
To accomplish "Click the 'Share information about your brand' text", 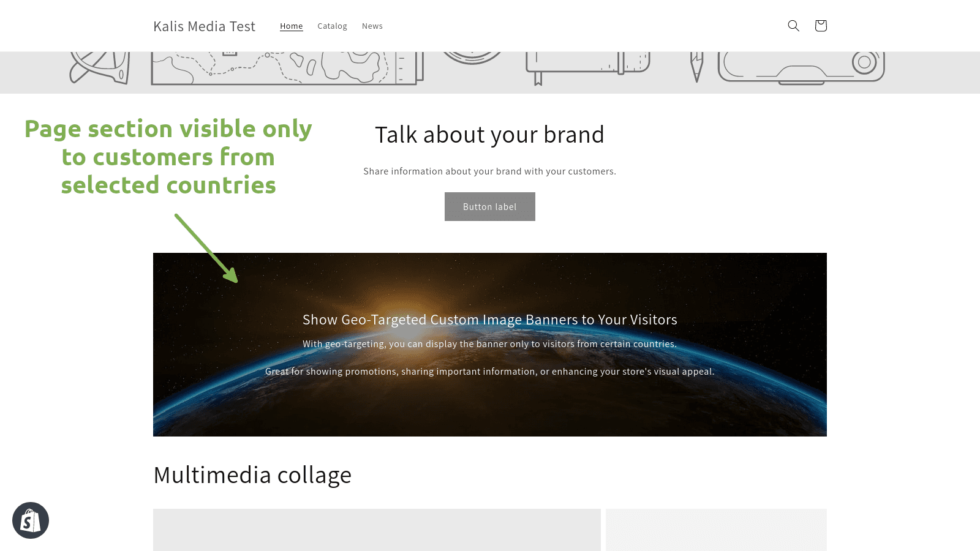I will click(489, 171).
